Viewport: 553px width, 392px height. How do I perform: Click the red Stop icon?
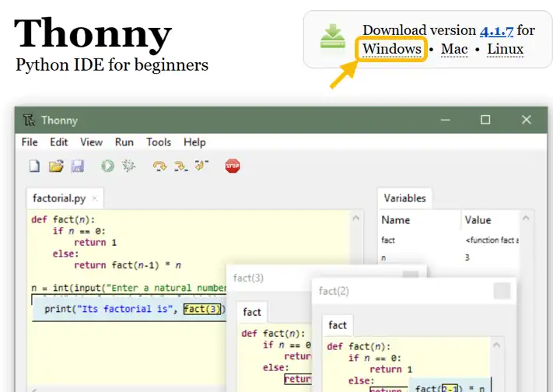pyautogui.click(x=233, y=166)
